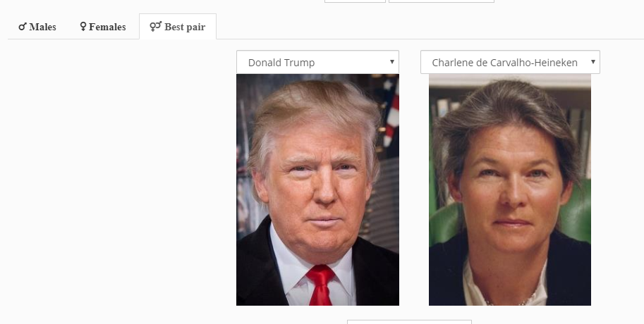Switch to the Males tab
This screenshot has width=644, height=324.
point(37,27)
